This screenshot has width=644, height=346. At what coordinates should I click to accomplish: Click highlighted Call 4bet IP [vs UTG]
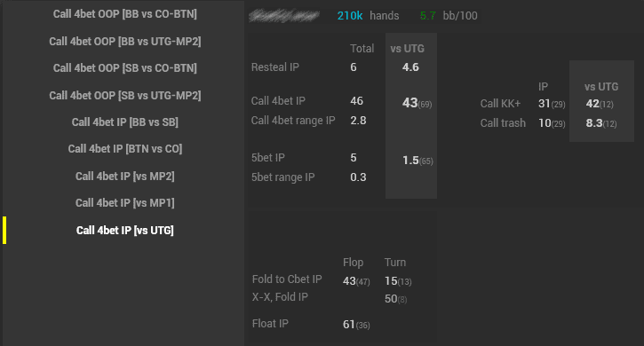125,231
